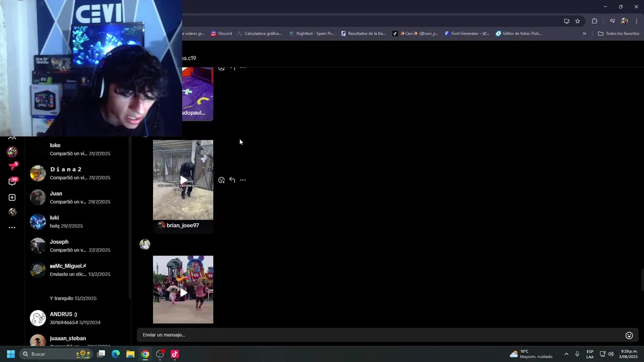Viewport: 644px width, 362px height.
Task: Open the weather widget showing 16°C
Action: coord(531,354)
